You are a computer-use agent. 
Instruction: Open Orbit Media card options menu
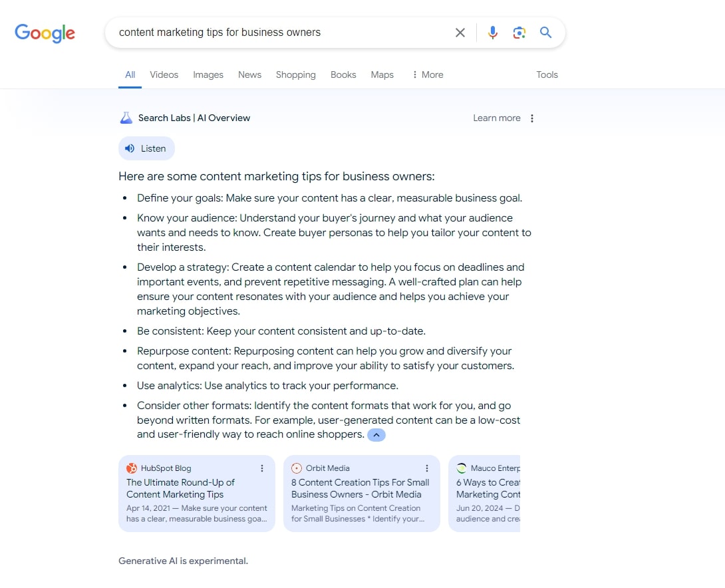427,468
